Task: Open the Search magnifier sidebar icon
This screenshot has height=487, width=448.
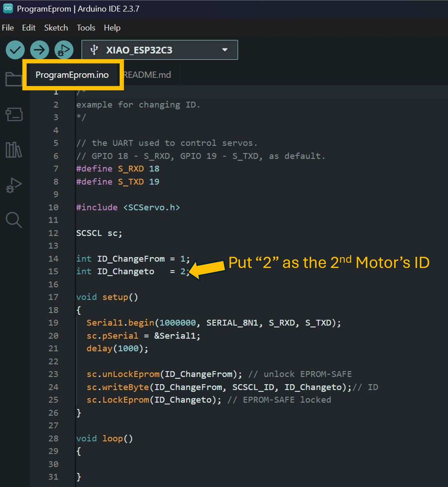Action: 14,220
